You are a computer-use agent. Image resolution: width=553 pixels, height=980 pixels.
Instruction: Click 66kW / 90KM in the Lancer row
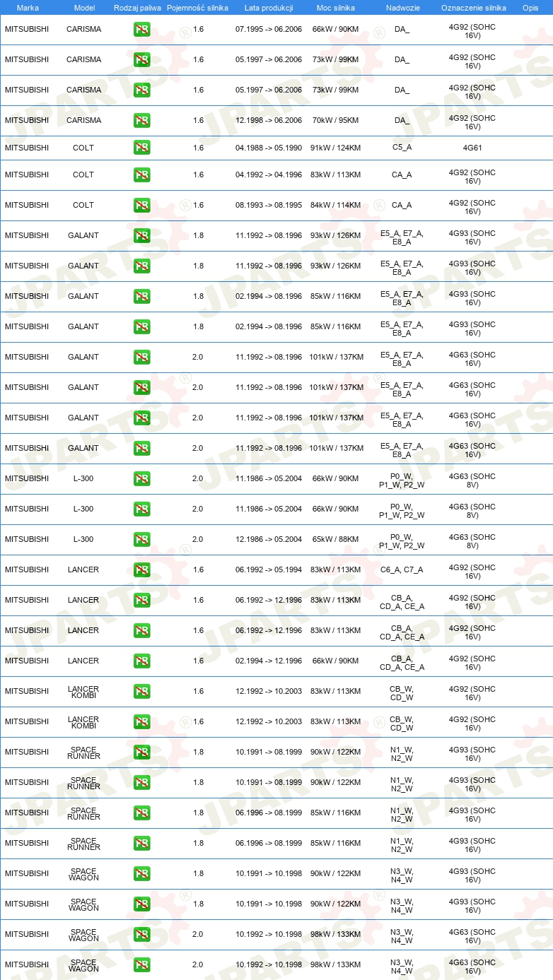point(336,661)
